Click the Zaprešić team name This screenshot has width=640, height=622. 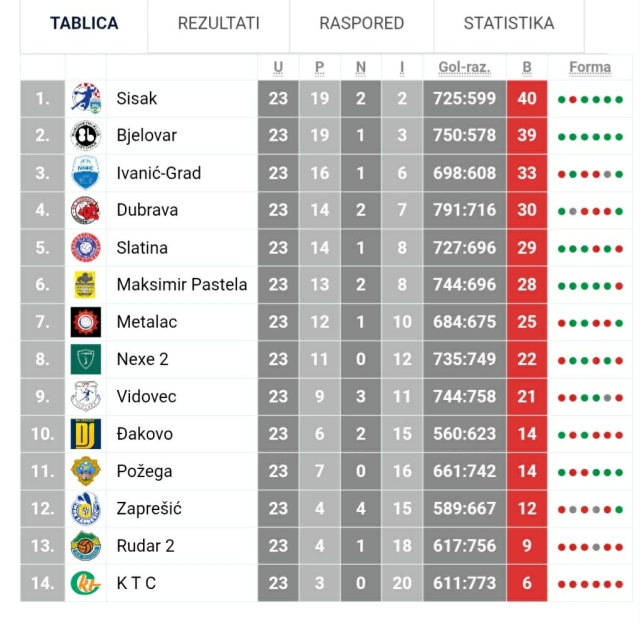(149, 508)
